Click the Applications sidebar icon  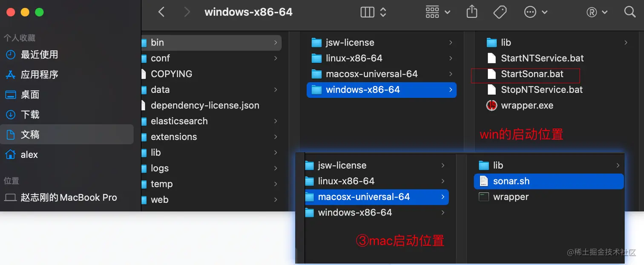coord(10,74)
